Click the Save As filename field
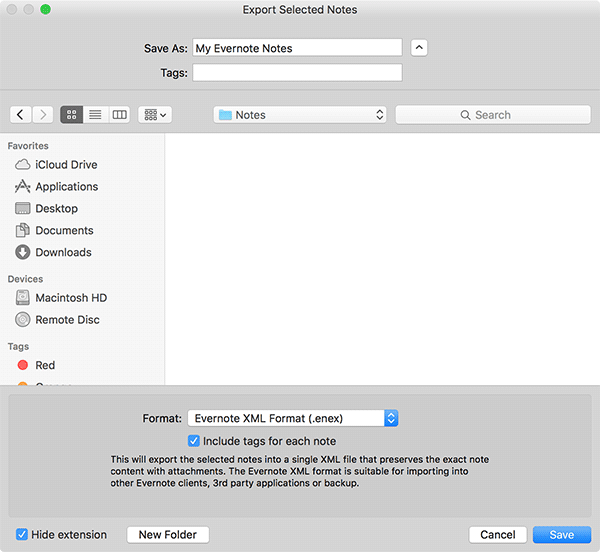The width and height of the screenshot is (600, 552). (x=297, y=48)
